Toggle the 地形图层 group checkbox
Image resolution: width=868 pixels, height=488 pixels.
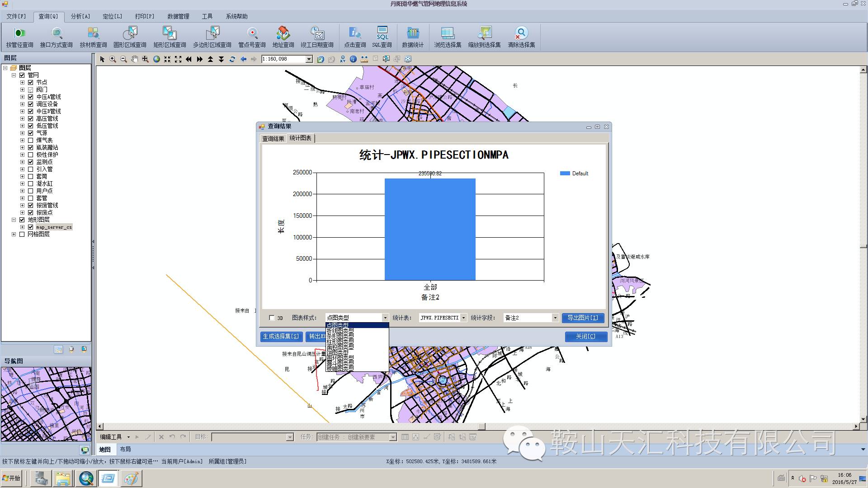[x=22, y=220]
